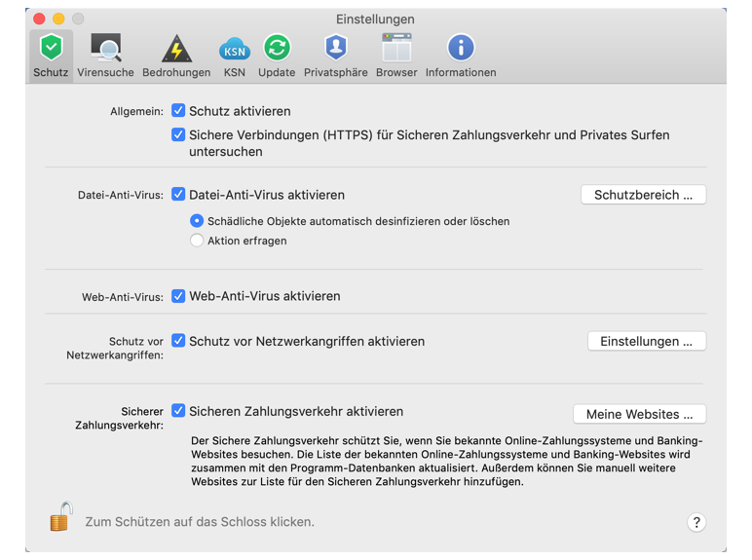Open the KSN cloud icon

coord(234,49)
